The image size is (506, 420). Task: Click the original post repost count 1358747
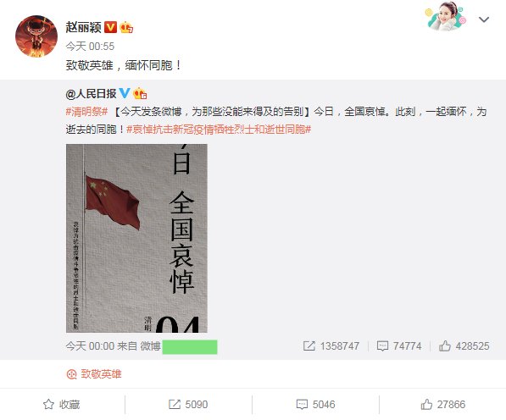[331, 346]
